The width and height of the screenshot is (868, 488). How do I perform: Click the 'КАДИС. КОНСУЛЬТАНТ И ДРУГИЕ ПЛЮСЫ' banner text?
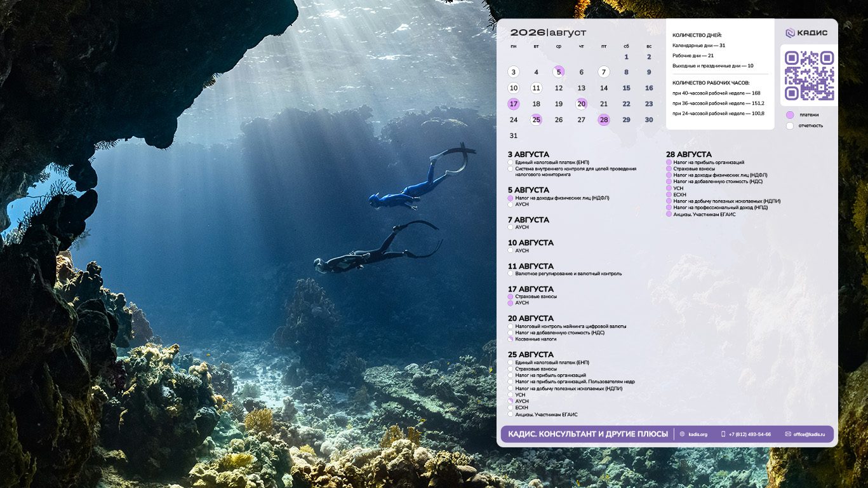[x=589, y=434]
